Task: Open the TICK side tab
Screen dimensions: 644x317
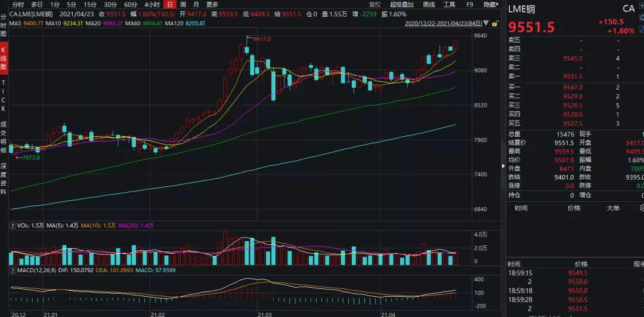Action: 4,95
